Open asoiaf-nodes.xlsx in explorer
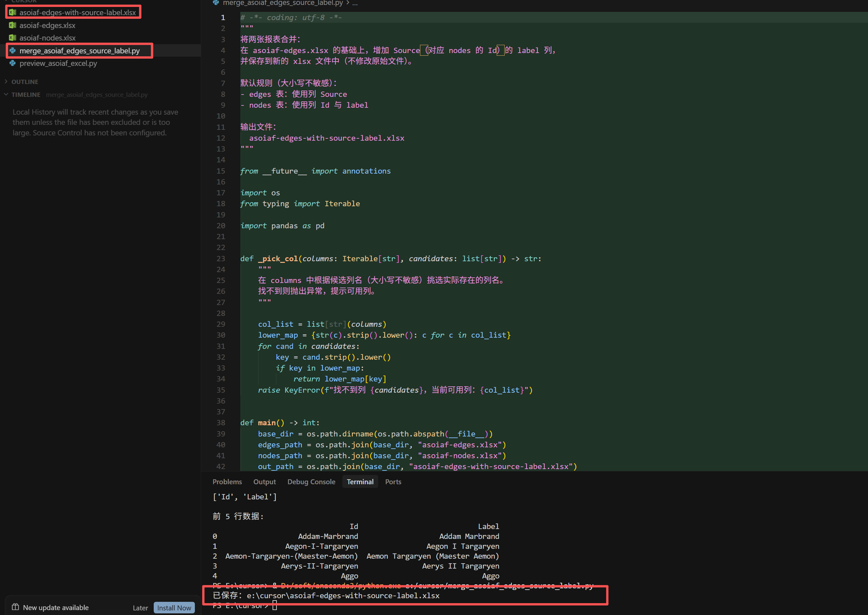This screenshot has height=615, width=868. point(47,38)
